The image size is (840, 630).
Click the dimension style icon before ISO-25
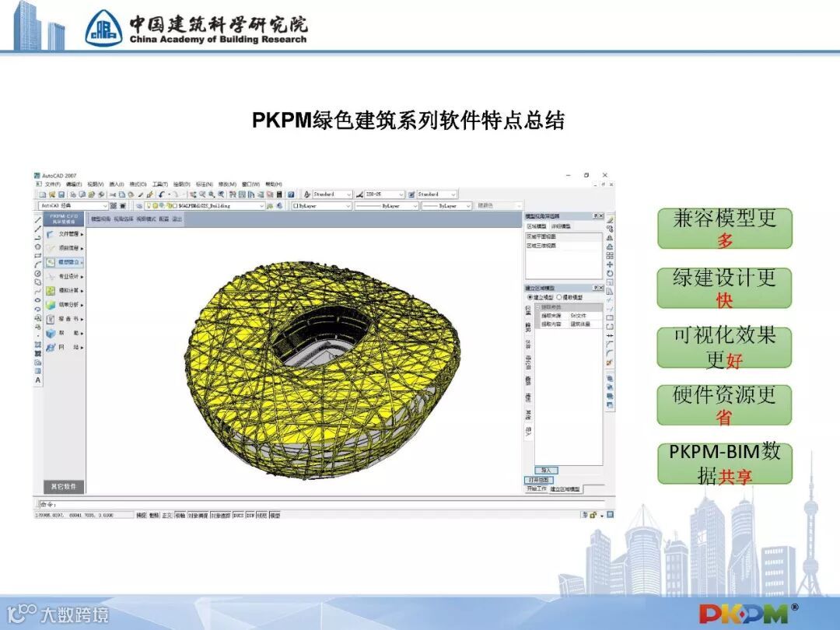[359, 194]
